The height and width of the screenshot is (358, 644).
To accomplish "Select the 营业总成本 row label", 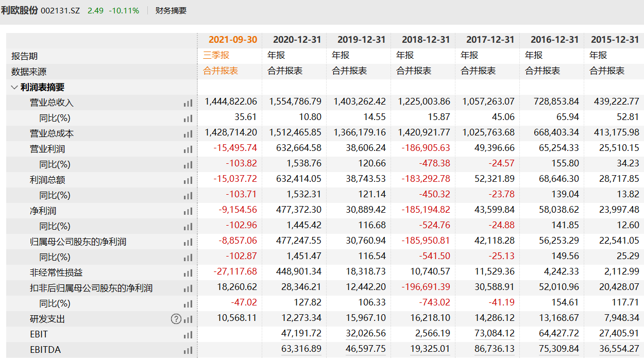I will (52, 133).
